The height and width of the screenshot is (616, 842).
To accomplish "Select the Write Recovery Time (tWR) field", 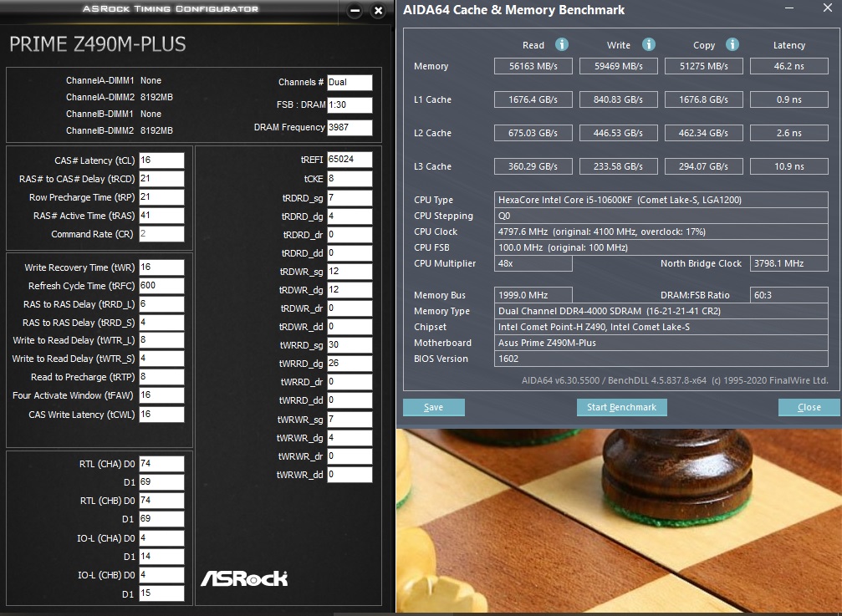I will coord(161,267).
